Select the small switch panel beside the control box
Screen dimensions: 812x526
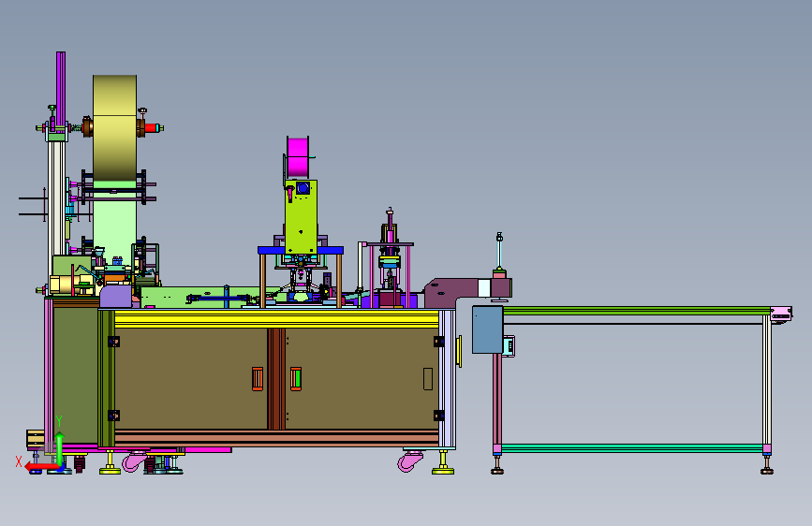click(509, 346)
